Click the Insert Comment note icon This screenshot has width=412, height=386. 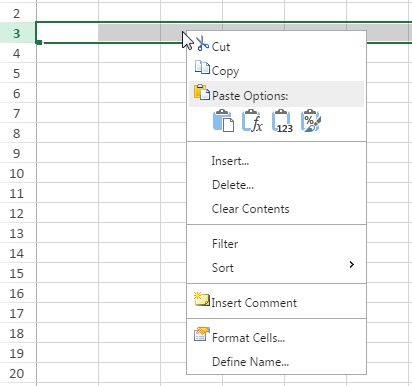point(202,299)
